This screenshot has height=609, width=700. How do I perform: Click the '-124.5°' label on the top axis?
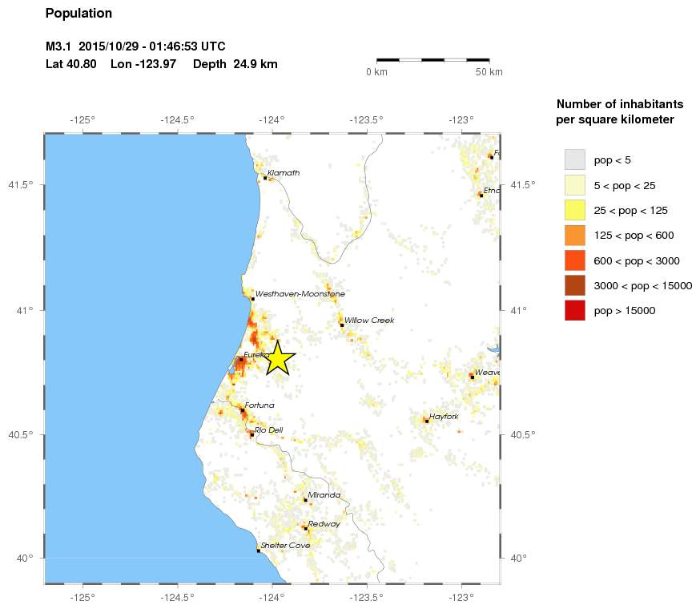[178, 120]
